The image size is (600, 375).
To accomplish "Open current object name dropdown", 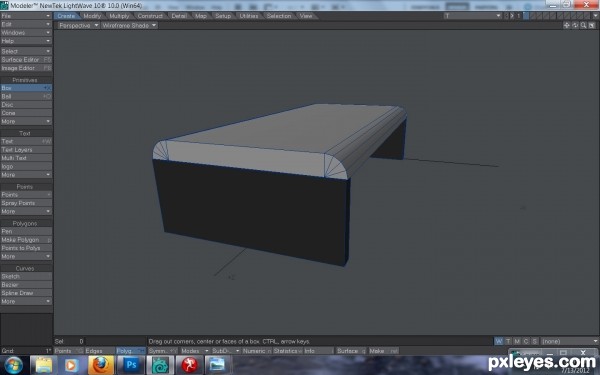I will (x=472, y=16).
